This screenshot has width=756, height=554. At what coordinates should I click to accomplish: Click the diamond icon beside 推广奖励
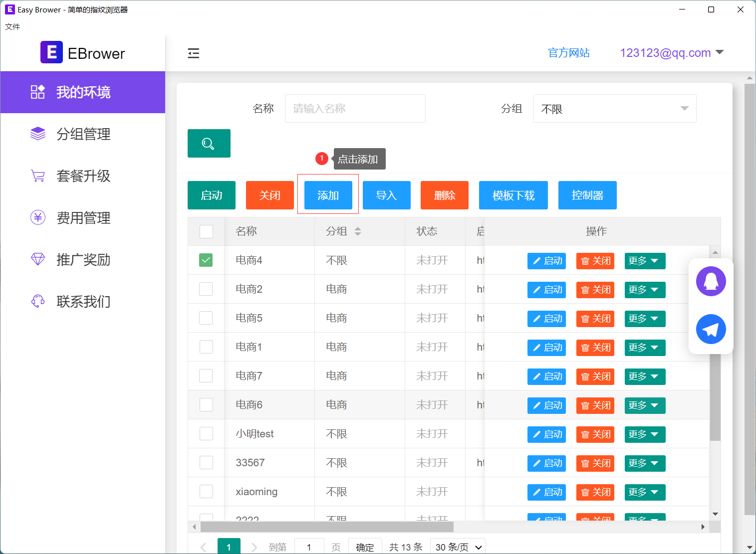click(x=38, y=259)
